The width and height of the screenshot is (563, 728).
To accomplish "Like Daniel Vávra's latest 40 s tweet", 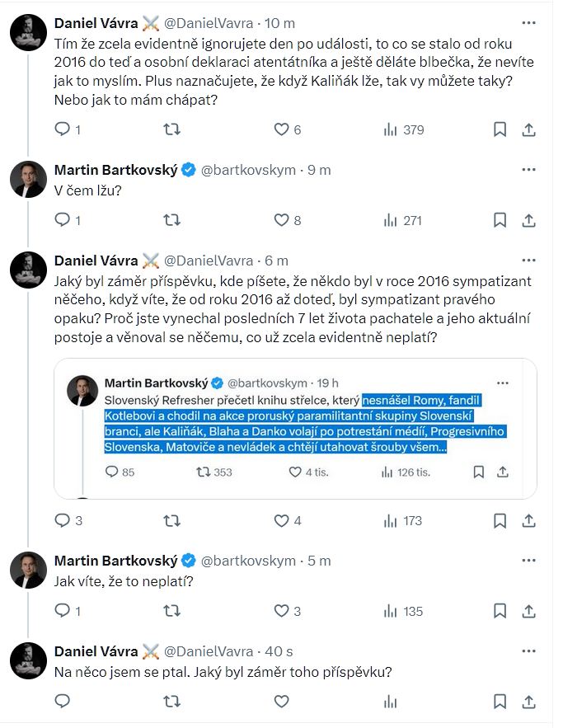I will 282,702.
